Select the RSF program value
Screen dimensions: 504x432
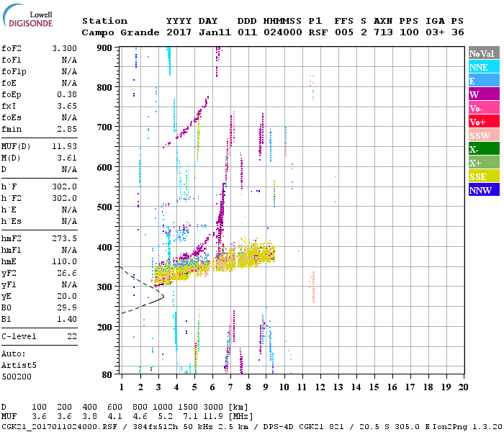point(318,32)
